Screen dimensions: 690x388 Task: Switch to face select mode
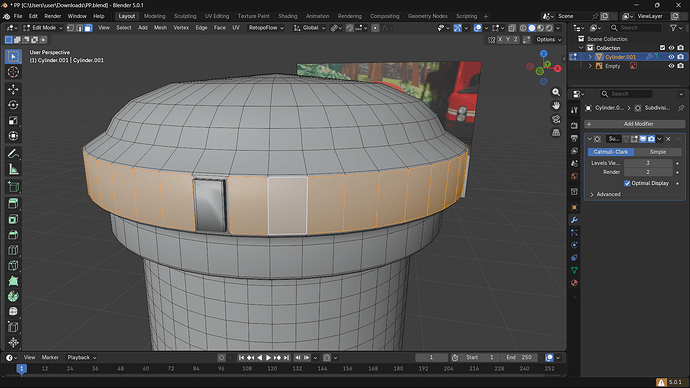pyautogui.click(x=88, y=28)
